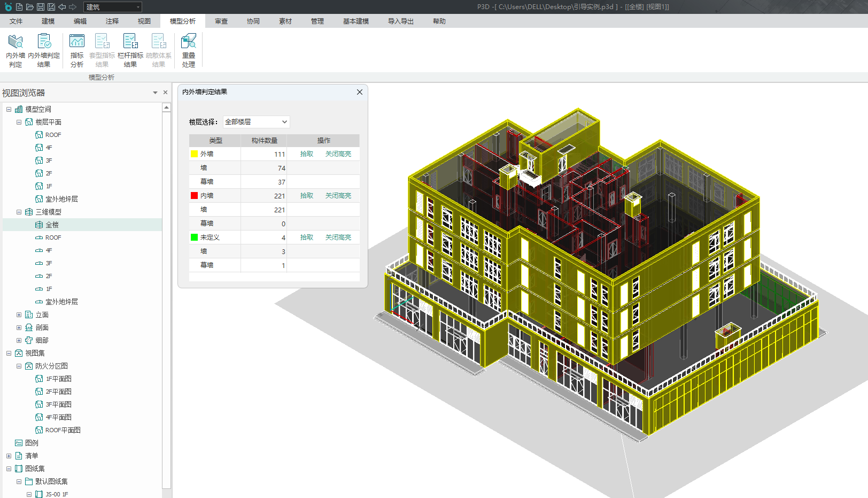Toggle 关闭高亮 for the 未定义 row

click(338, 237)
